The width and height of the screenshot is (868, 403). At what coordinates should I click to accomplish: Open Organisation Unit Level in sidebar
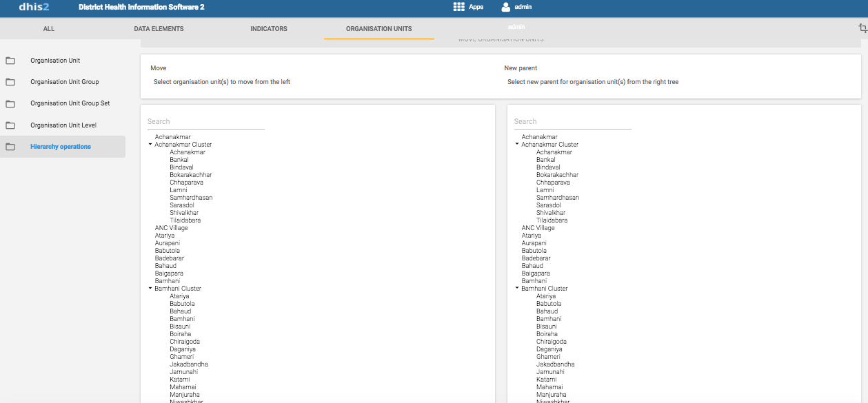(x=63, y=125)
